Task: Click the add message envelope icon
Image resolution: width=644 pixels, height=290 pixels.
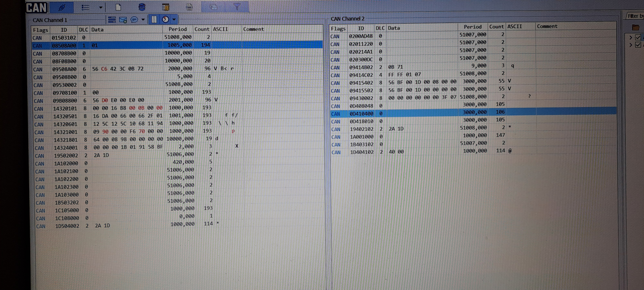Action: 123,20
